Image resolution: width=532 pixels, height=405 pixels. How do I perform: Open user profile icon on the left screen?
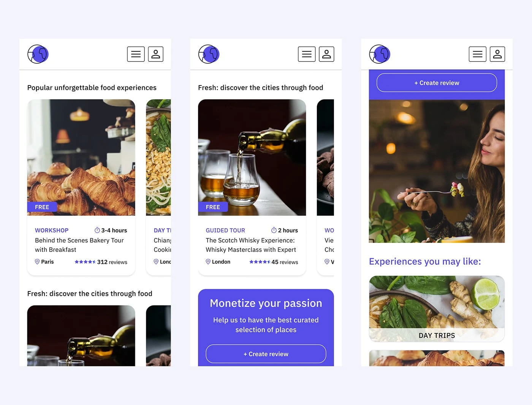(156, 54)
